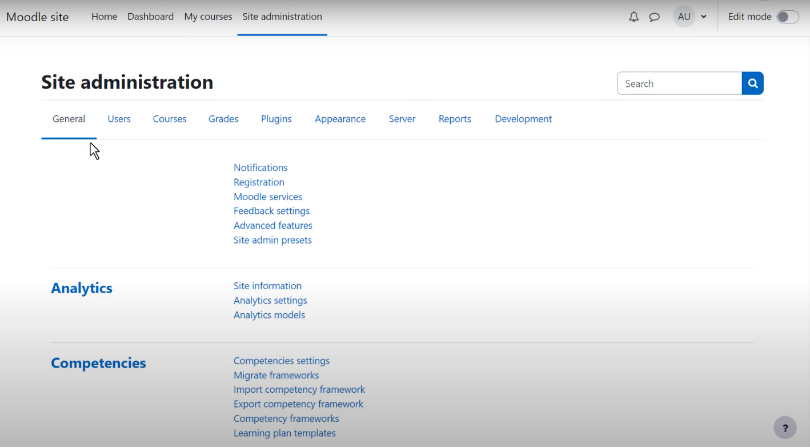810x448 pixels.
Task: Open the Import competency framework link
Action: tap(299, 390)
